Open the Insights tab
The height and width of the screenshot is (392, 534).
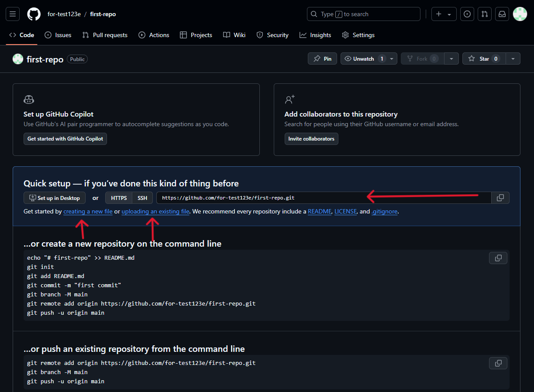(315, 35)
